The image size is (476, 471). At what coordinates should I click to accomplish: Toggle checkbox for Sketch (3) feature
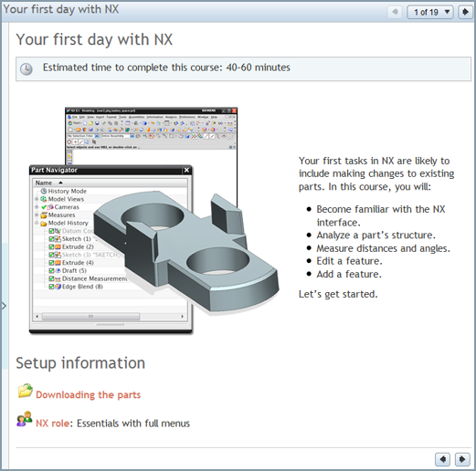[51, 255]
